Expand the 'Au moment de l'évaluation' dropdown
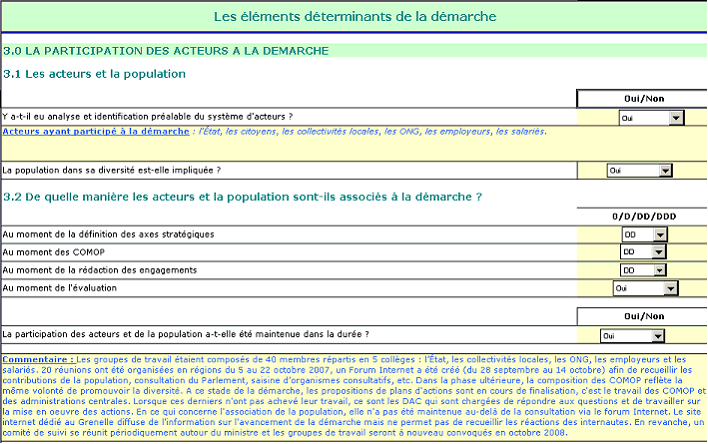Screen dimensions: 708x444 [675, 289]
